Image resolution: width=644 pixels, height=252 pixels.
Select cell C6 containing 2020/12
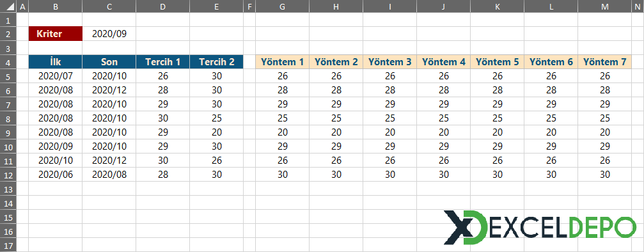click(109, 90)
